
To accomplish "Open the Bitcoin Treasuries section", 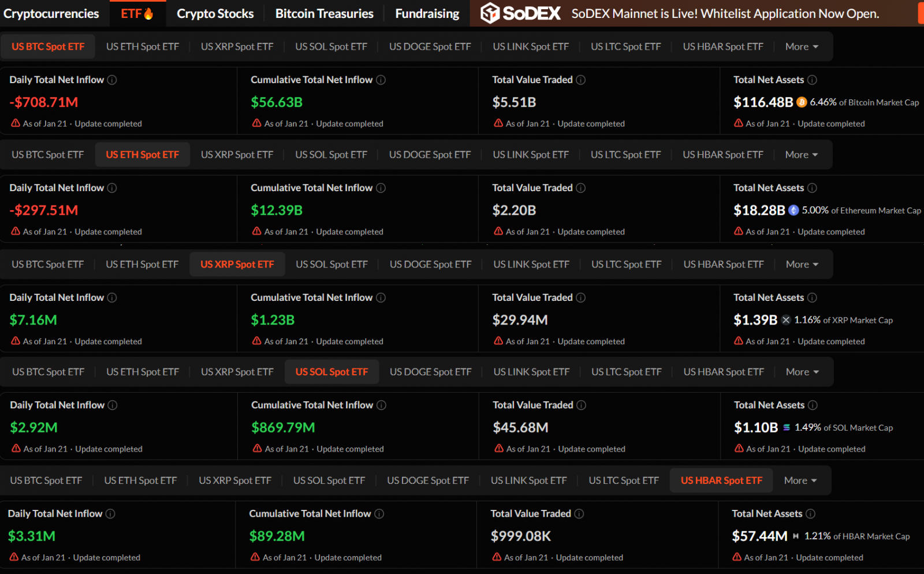I will (x=324, y=13).
